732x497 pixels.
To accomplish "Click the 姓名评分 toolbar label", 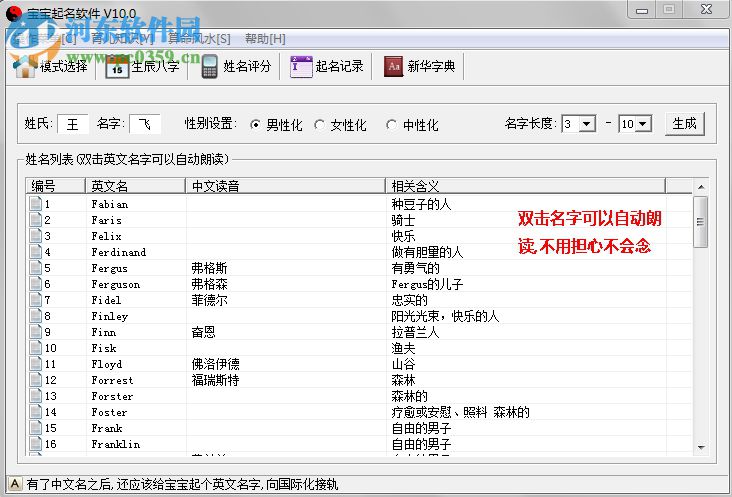I will [247, 66].
